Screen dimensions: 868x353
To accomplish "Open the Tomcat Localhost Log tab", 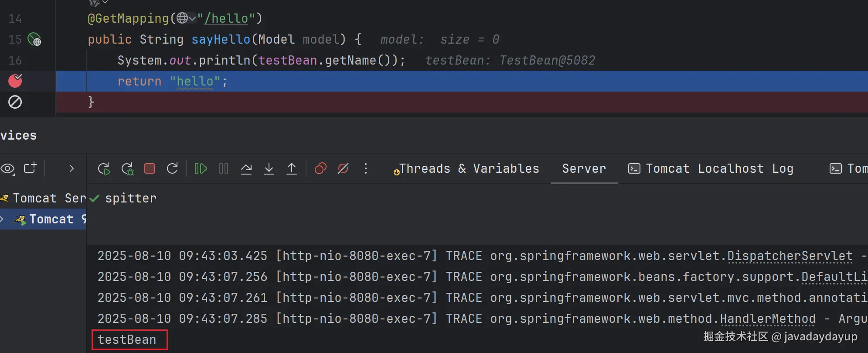I will coord(711,168).
